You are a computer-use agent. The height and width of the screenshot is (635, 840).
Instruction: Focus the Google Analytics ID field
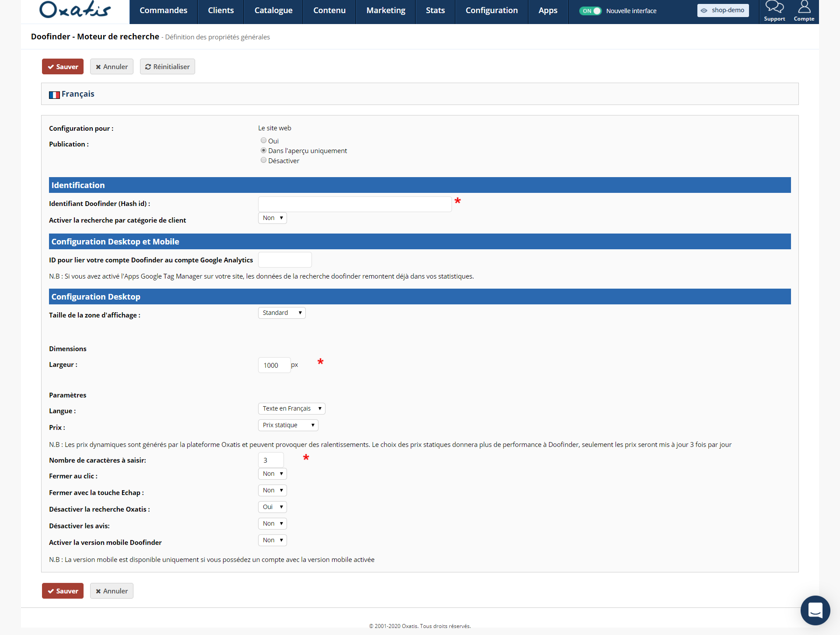[285, 260]
